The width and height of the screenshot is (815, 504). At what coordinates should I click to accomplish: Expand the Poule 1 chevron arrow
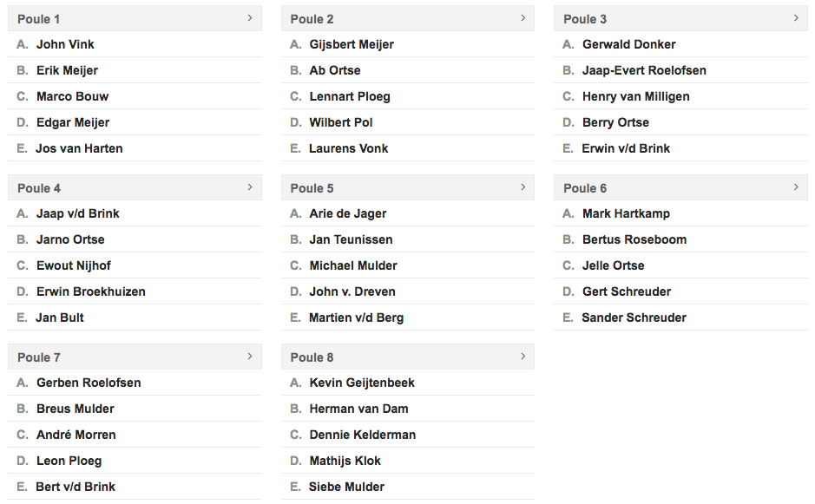(x=250, y=18)
